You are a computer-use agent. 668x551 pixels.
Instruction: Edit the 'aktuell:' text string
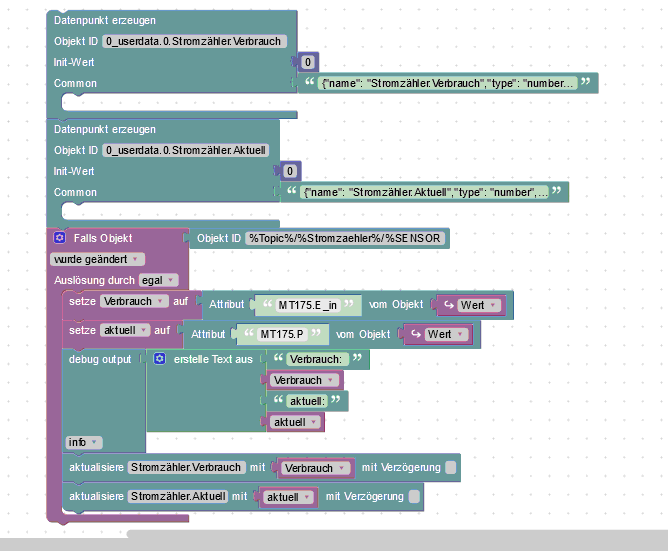tap(307, 401)
